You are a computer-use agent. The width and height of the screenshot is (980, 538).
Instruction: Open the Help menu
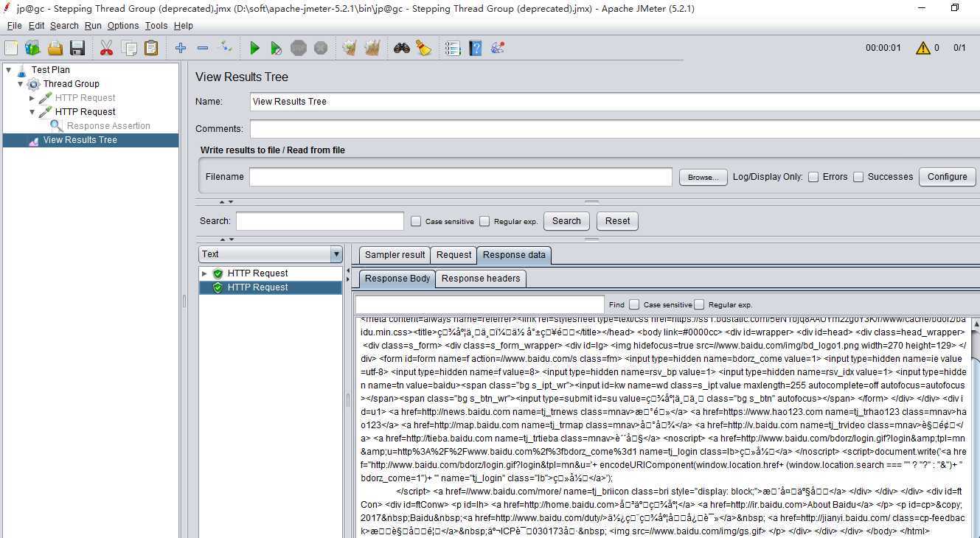click(x=183, y=26)
